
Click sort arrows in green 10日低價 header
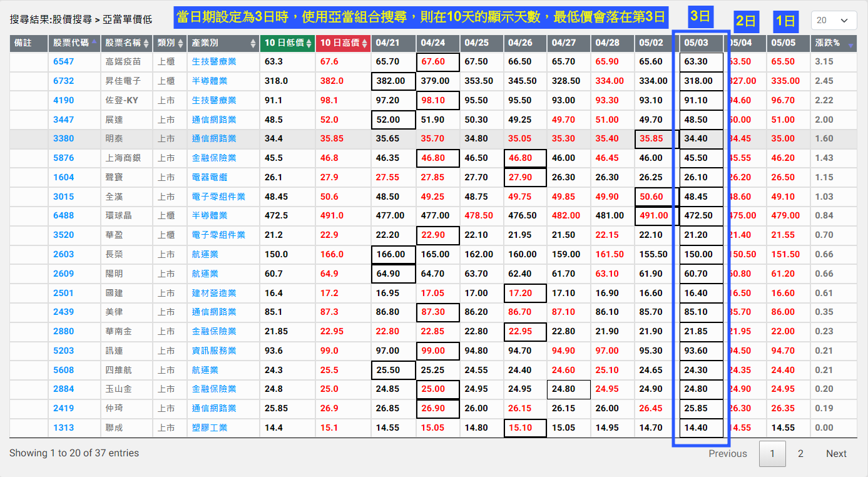pos(309,43)
